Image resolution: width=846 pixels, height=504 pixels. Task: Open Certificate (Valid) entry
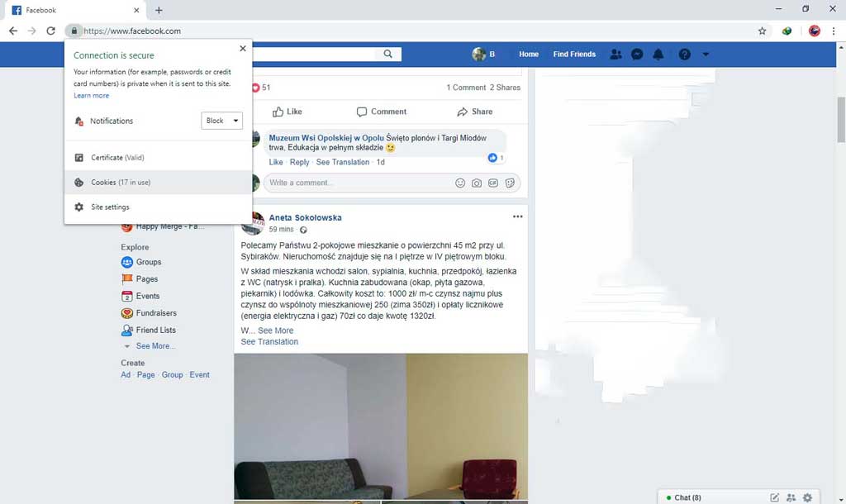click(x=158, y=158)
